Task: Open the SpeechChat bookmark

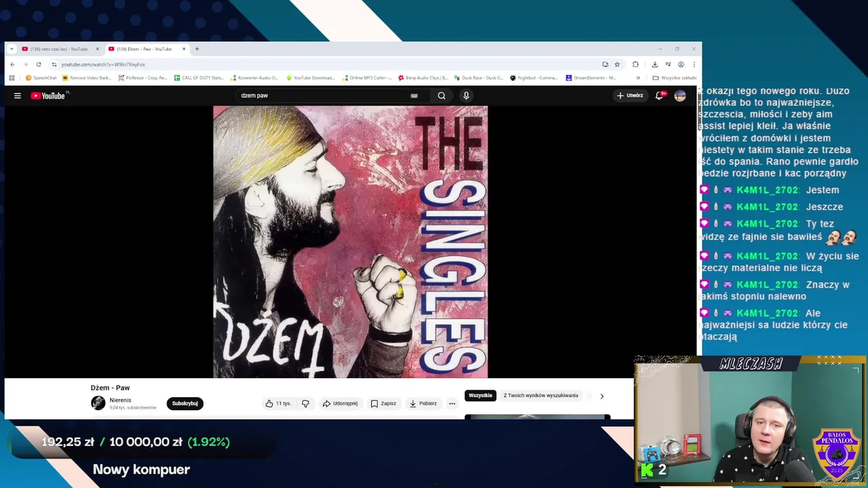Action: (41, 78)
